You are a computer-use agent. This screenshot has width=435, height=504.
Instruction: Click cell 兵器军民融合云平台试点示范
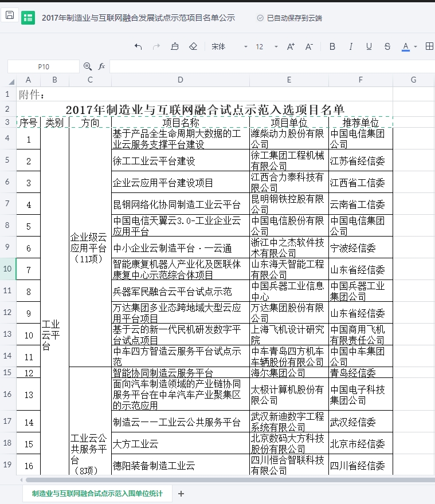[x=181, y=291]
